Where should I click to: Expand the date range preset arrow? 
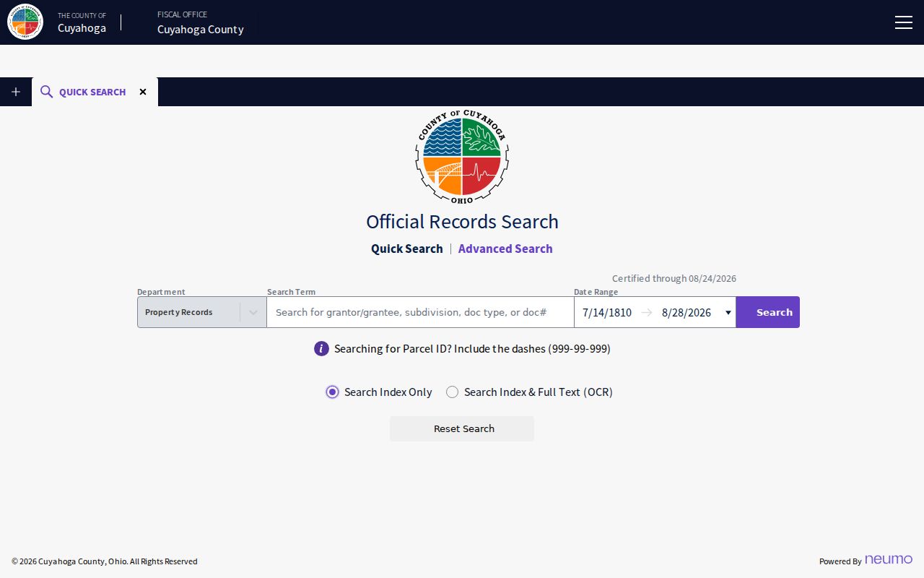[728, 313]
